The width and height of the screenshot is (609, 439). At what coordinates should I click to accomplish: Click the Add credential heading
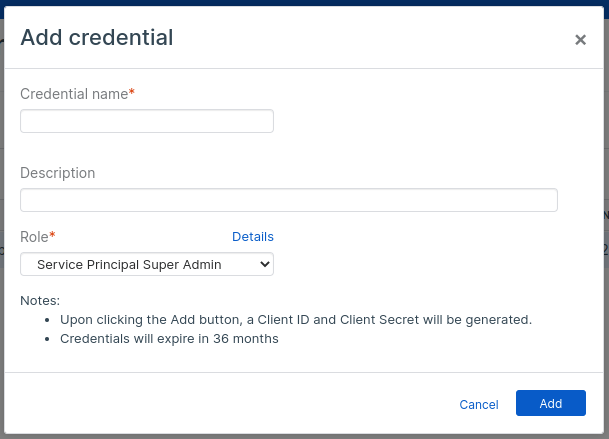click(x=97, y=38)
